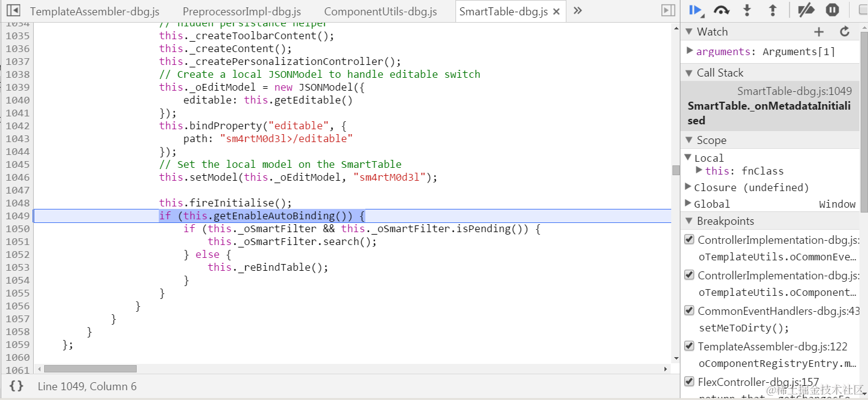Uncheck first ControllerImplementation-dbg.js breakpoint (oCommonEve…)
Image resolution: width=868 pixels, height=400 pixels.
[x=689, y=240]
